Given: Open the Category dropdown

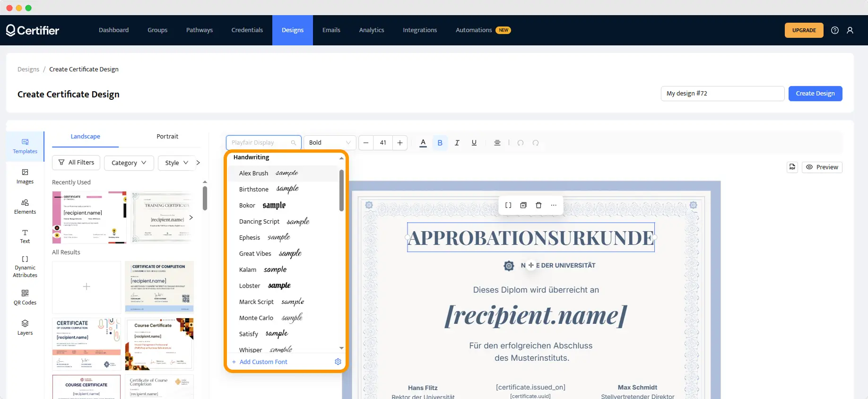Looking at the screenshot, I should [129, 163].
